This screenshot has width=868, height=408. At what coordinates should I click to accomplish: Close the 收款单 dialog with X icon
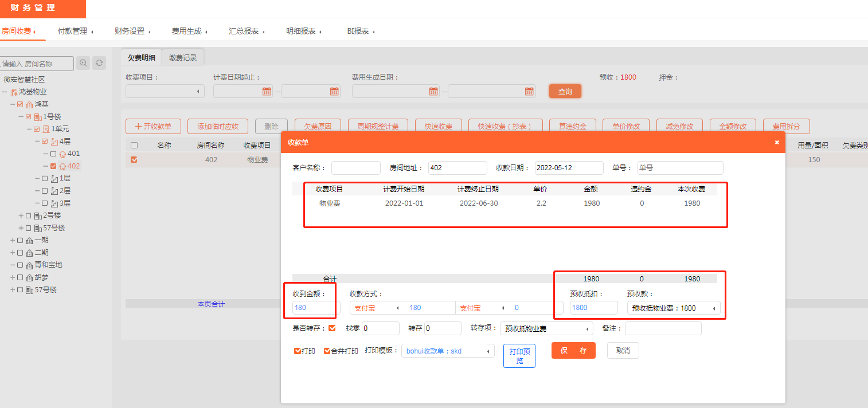(x=777, y=142)
